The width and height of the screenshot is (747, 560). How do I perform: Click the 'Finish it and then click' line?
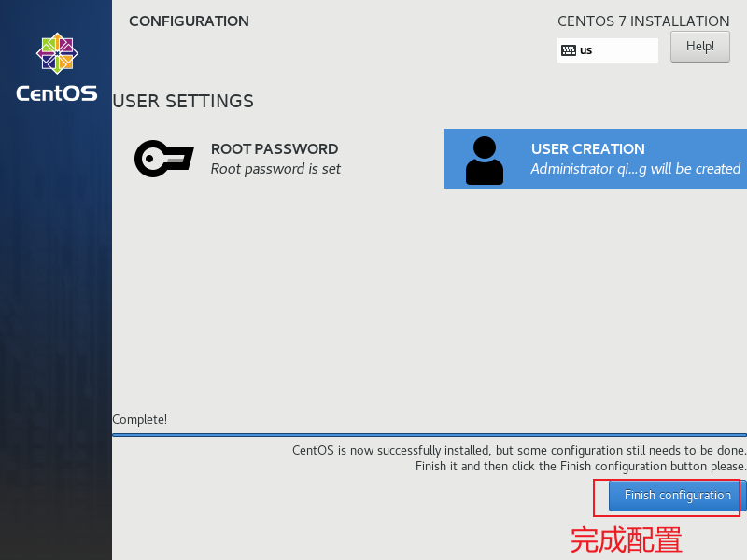coord(581,466)
